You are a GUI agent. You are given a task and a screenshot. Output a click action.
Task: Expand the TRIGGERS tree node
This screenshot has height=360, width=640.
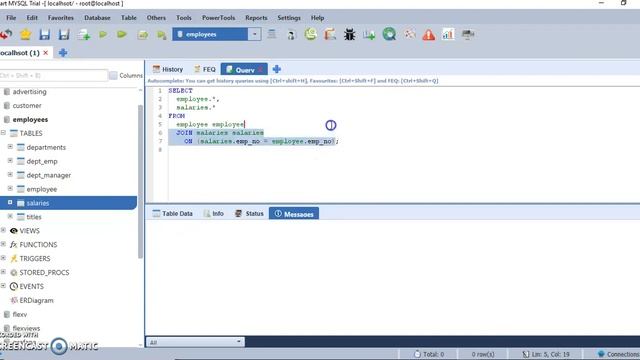tap(3, 258)
